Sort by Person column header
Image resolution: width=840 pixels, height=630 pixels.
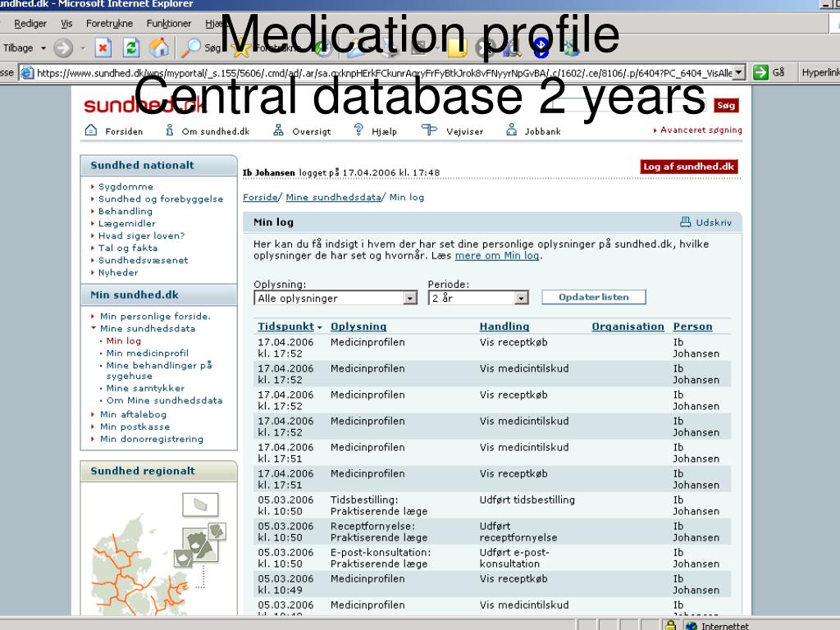tap(692, 326)
